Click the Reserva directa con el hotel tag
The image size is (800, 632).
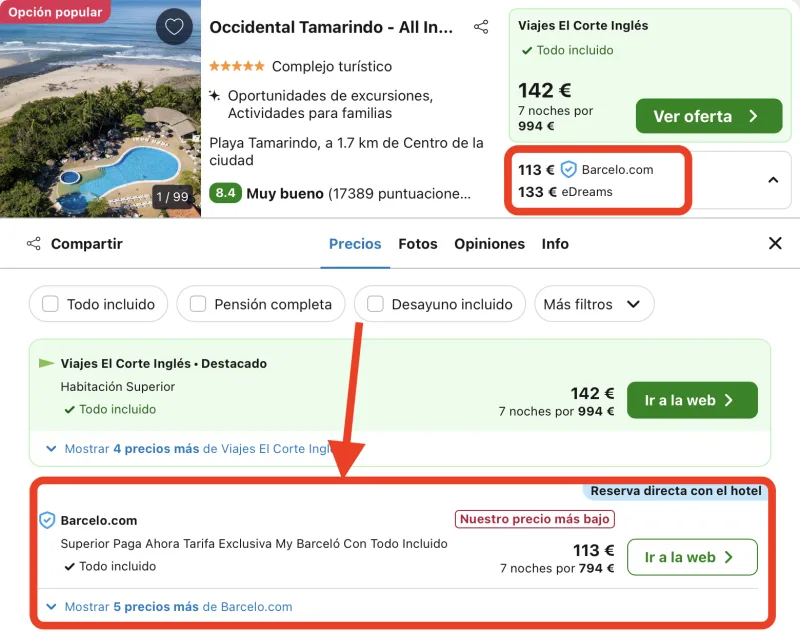pos(676,491)
